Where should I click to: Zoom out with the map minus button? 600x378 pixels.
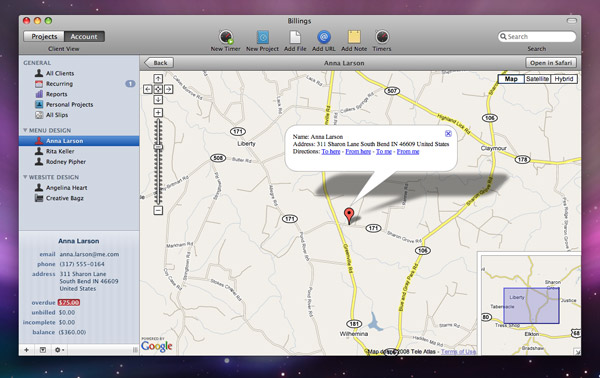158,210
